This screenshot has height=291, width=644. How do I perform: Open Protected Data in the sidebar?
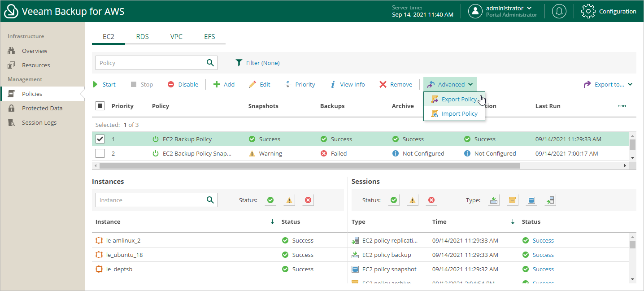point(42,108)
